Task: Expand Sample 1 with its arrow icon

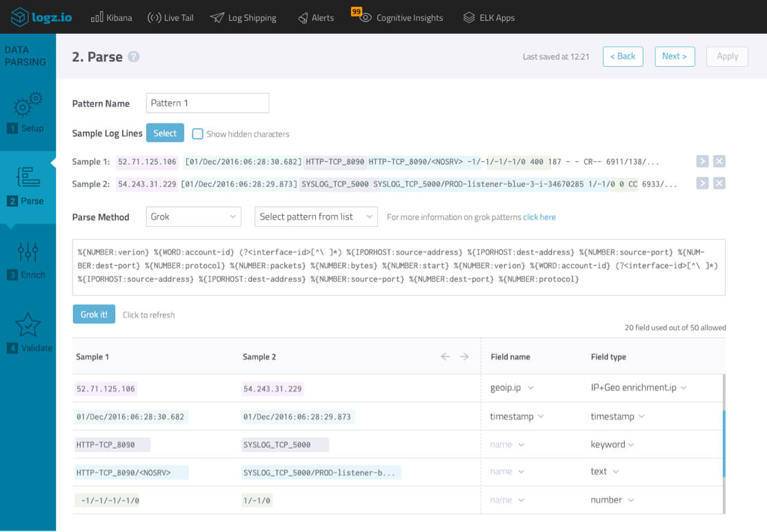Action: point(702,161)
